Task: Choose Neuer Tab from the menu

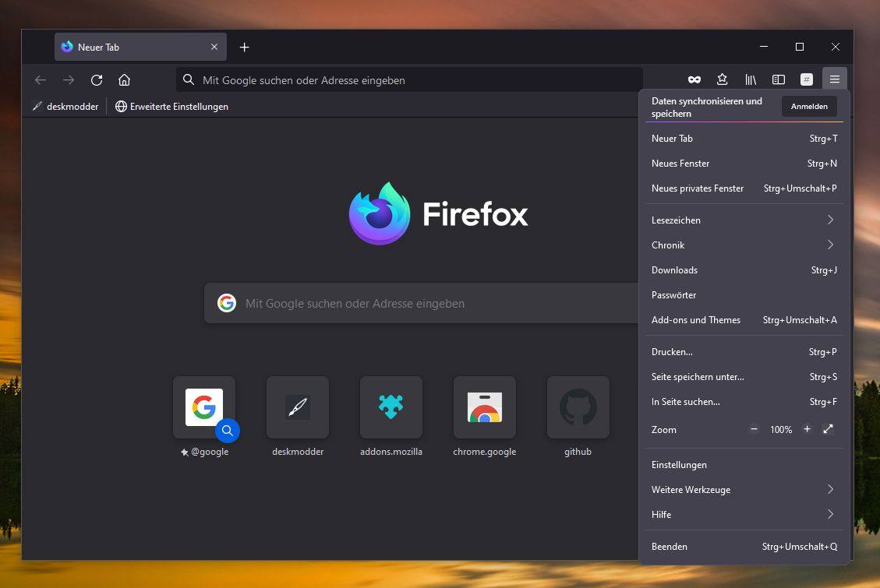Action: point(744,139)
